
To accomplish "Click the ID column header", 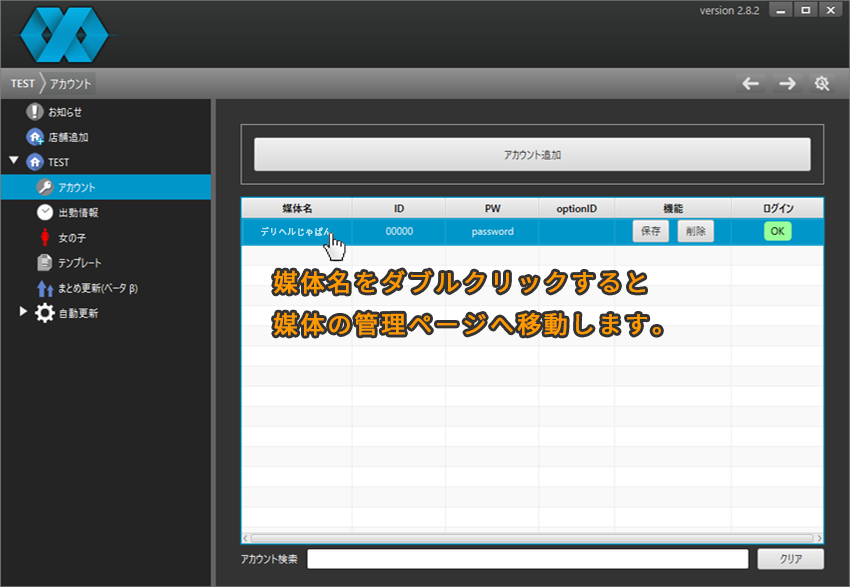I will click(x=399, y=208).
